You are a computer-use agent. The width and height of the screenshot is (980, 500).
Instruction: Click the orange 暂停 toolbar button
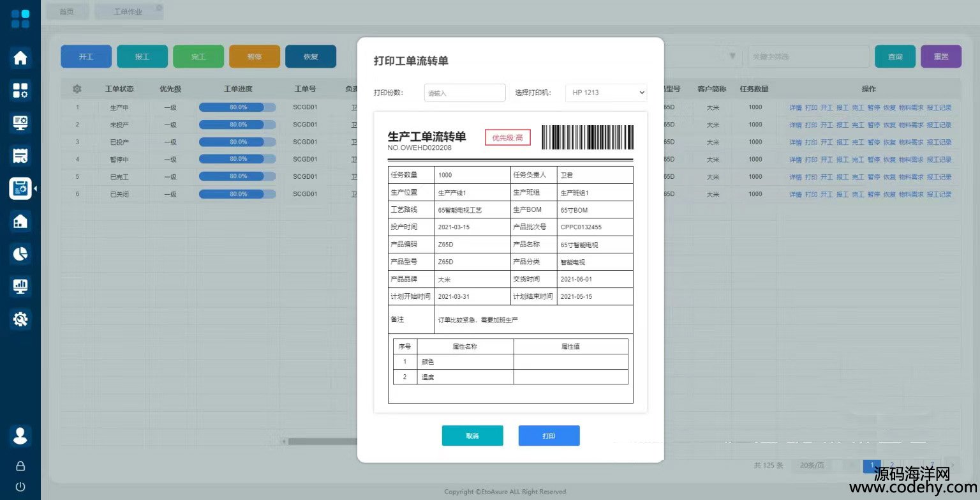click(255, 56)
